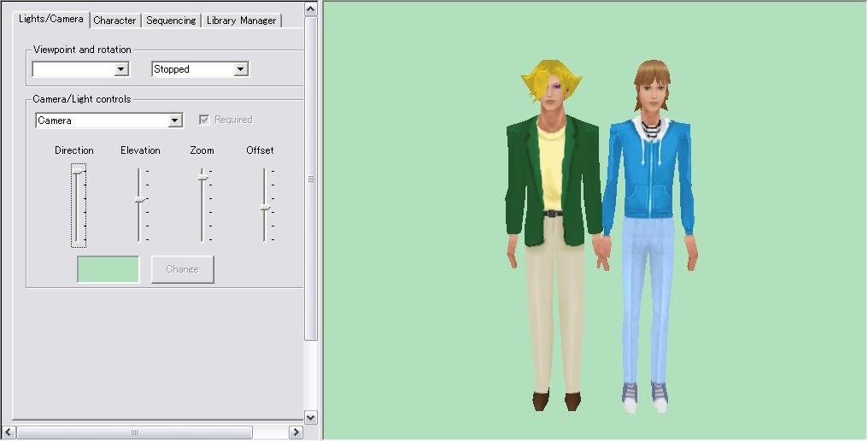Click the panel scroll up arrow
The image size is (868, 441).
pyautogui.click(x=311, y=9)
